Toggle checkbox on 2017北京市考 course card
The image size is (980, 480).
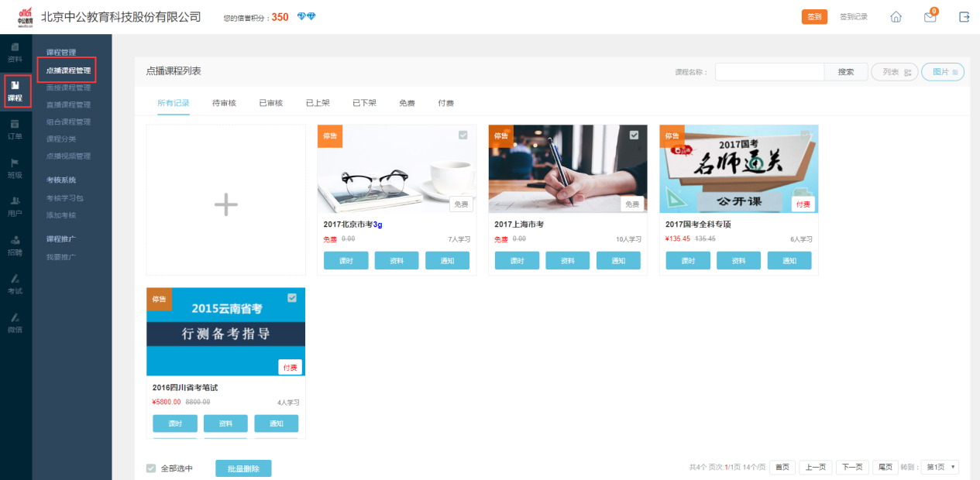[x=462, y=135]
